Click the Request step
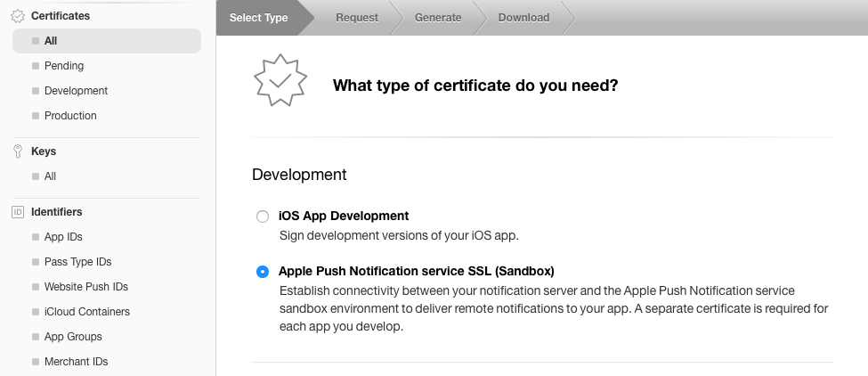Screen dimensions: 868x376 pos(357,18)
